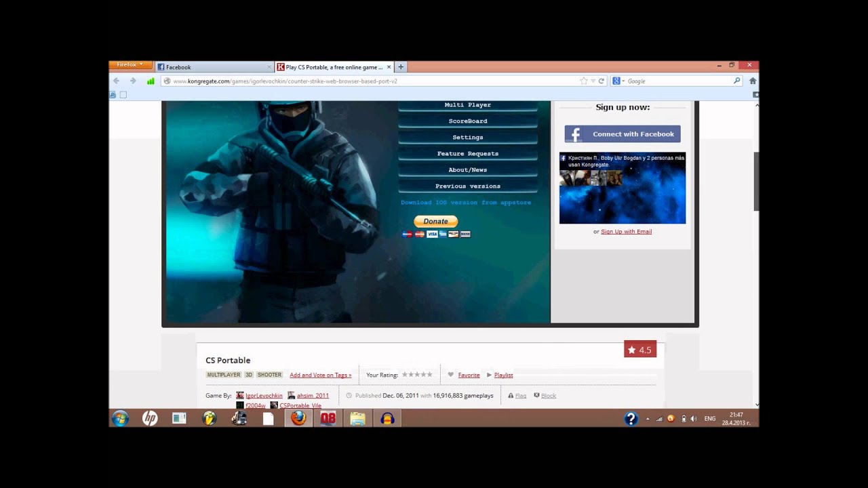This screenshot has width=868, height=488.
Task: Rate the game using the star rating
Action: 417,374
